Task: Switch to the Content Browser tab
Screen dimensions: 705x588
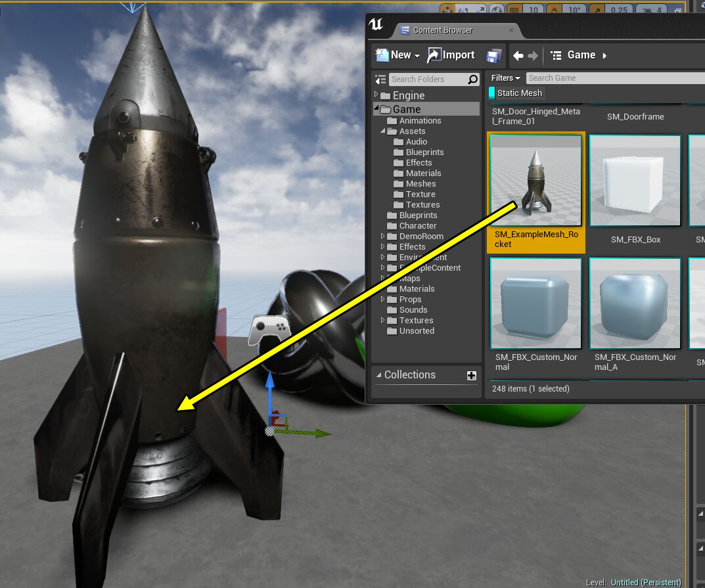Action: point(442,30)
